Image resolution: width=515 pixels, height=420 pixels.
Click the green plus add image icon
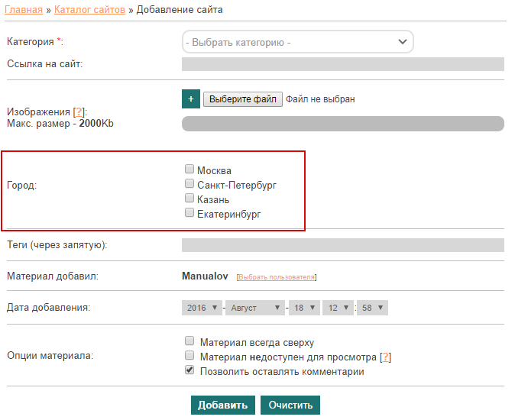coord(190,99)
